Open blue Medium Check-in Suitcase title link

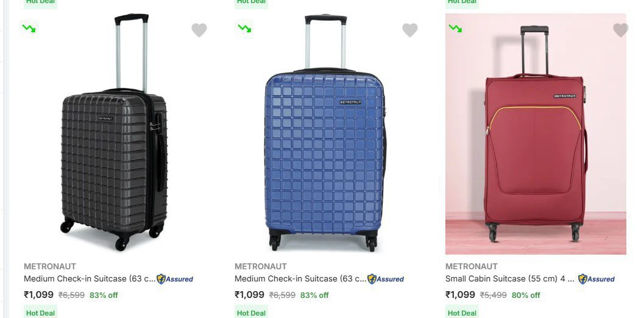pyautogui.click(x=300, y=279)
